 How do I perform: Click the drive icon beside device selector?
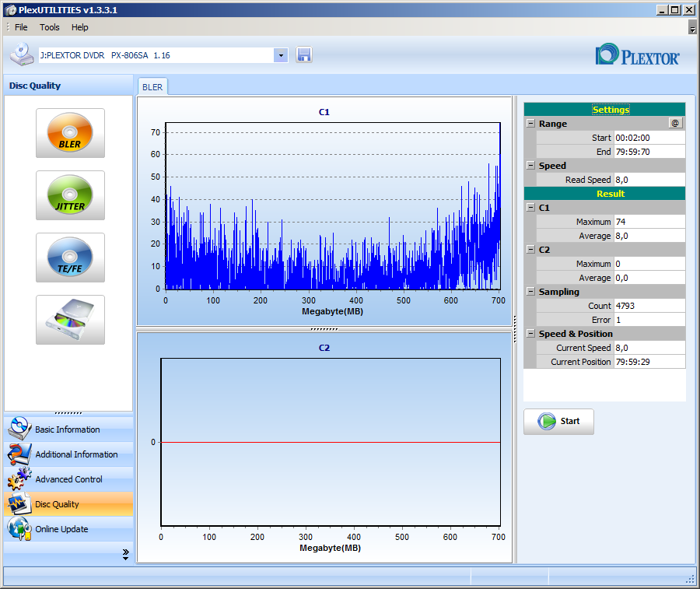click(x=22, y=54)
